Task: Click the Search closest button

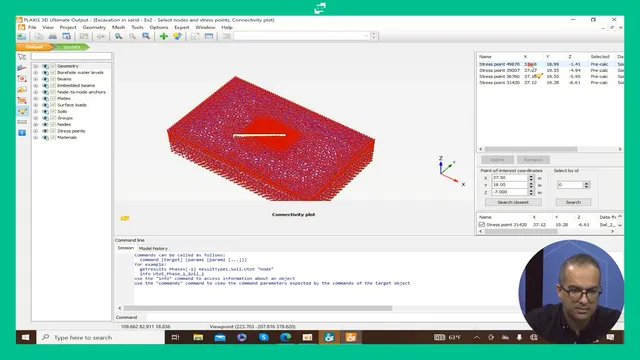Action: pyautogui.click(x=513, y=202)
